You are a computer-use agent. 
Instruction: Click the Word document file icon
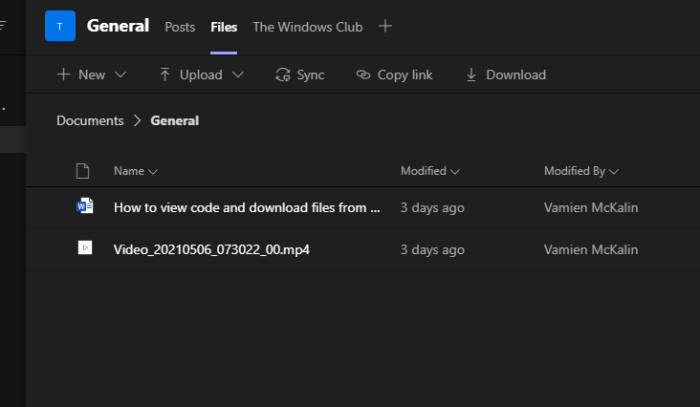pos(85,207)
